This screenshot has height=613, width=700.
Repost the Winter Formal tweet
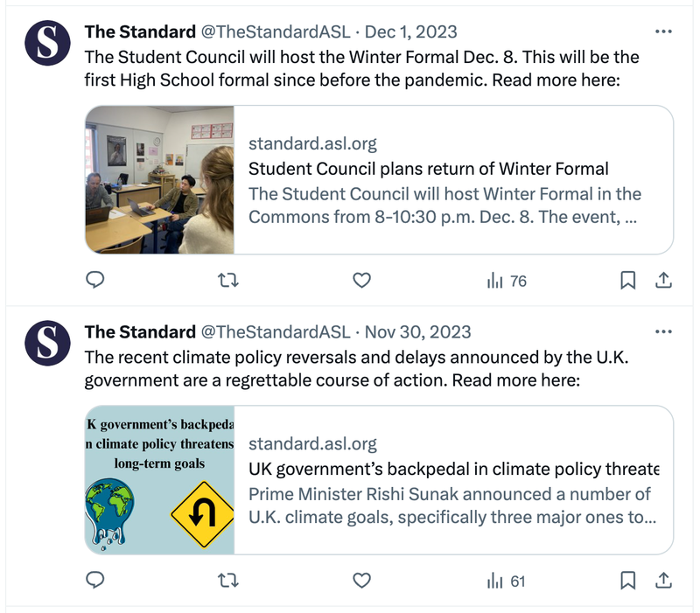[x=228, y=281]
